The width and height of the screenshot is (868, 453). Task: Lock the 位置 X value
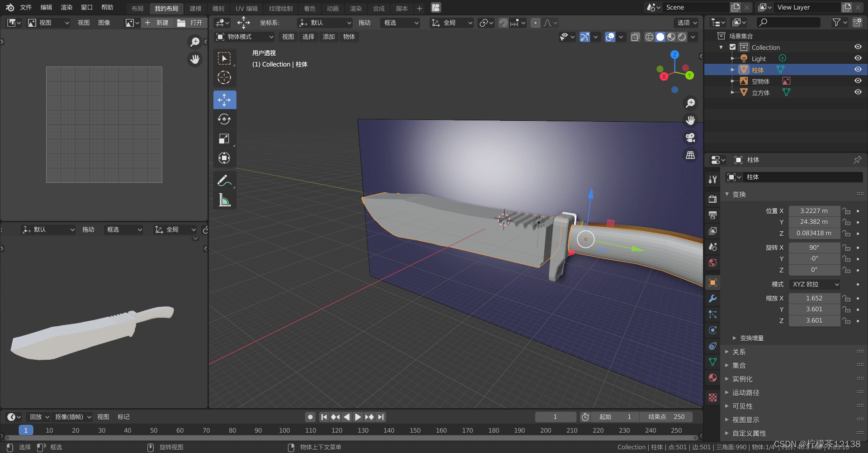[x=846, y=211]
